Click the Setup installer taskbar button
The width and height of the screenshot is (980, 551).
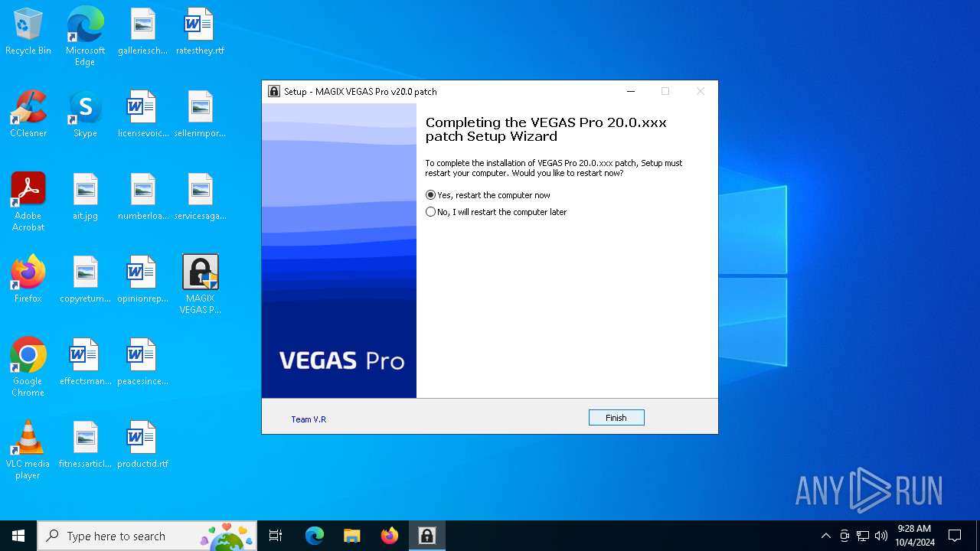click(426, 536)
